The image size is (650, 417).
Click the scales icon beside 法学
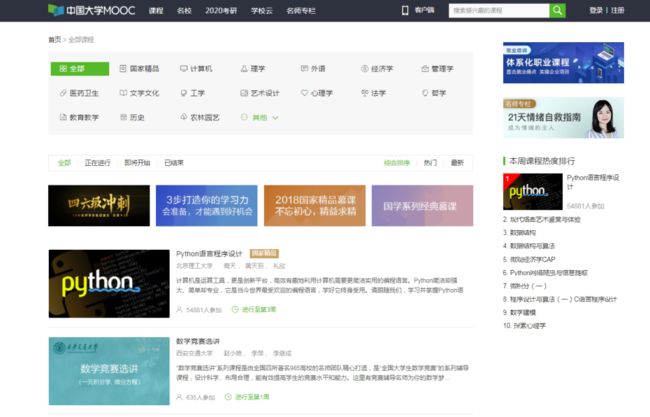pos(365,93)
